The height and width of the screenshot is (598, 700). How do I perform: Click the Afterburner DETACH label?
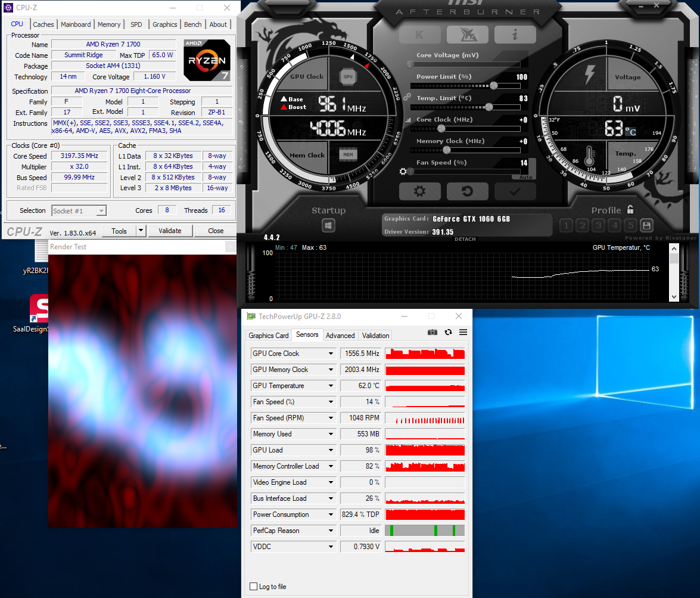click(x=465, y=239)
